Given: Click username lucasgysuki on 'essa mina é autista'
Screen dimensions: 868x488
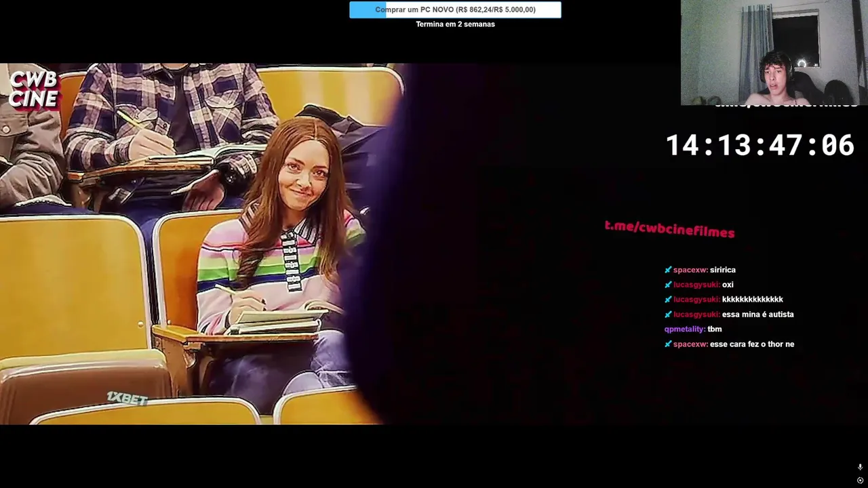Looking at the screenshot, I should click(696, 314).
